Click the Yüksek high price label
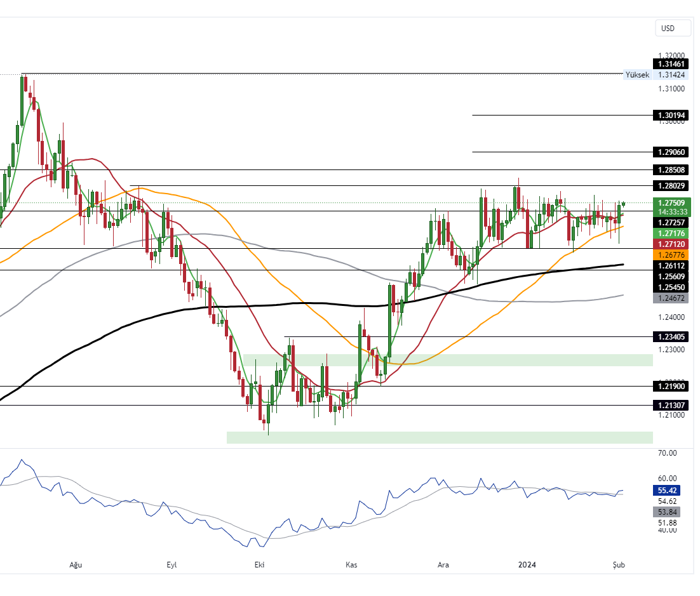The height and width of the screenshot is (596, 700). click(638, 75)
